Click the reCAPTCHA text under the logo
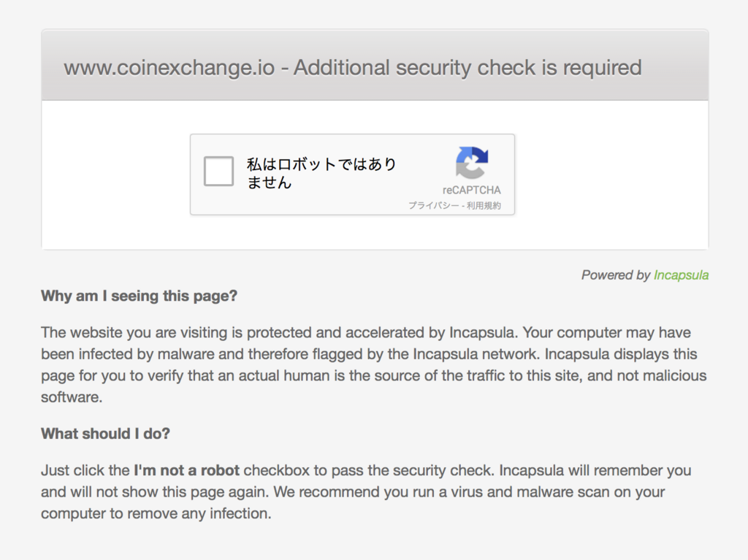The image size is (748, 560). pyautogui.click(x=472, y=191)
